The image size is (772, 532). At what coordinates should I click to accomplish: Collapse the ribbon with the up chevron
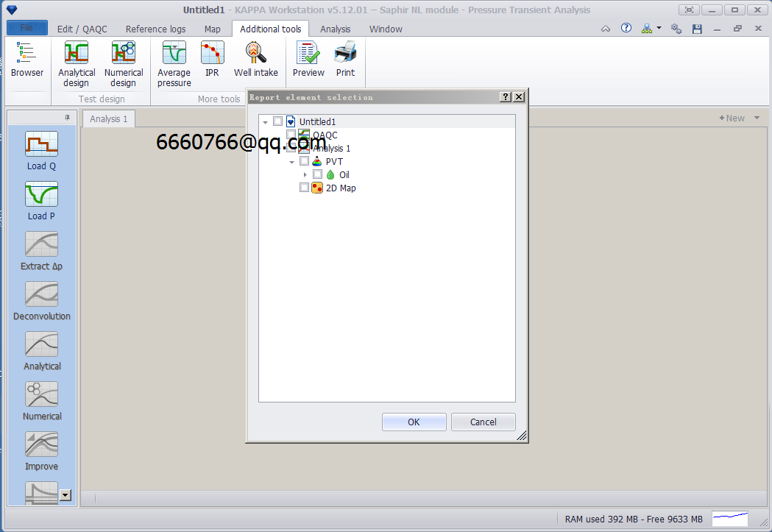pyautogui.click(x=606, y=29)
